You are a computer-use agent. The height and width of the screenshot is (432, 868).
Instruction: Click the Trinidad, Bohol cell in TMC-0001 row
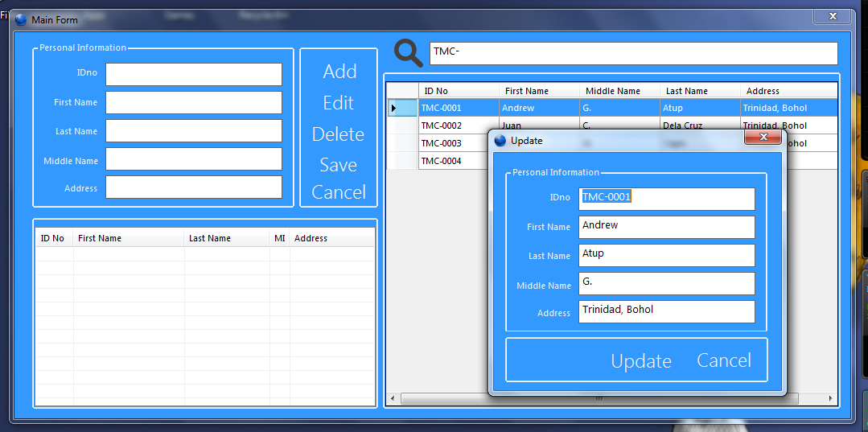point(789,108)
